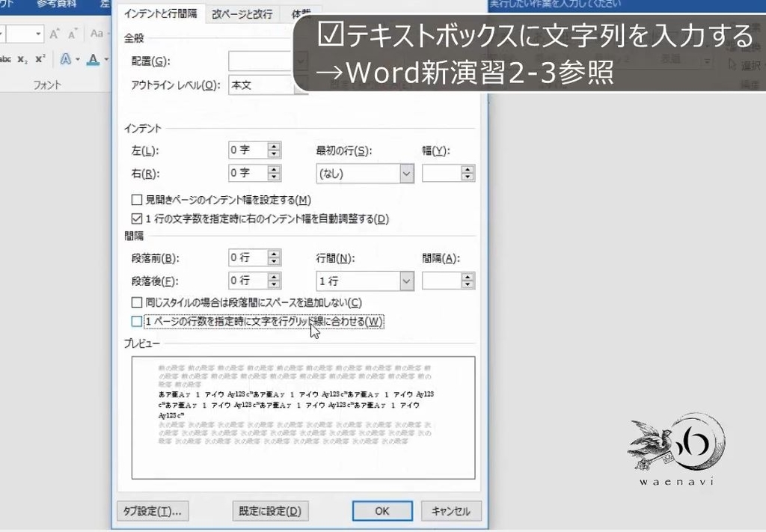Apply font color red-underlined A
Screen dimensions: 766x532
pos(93,60)
